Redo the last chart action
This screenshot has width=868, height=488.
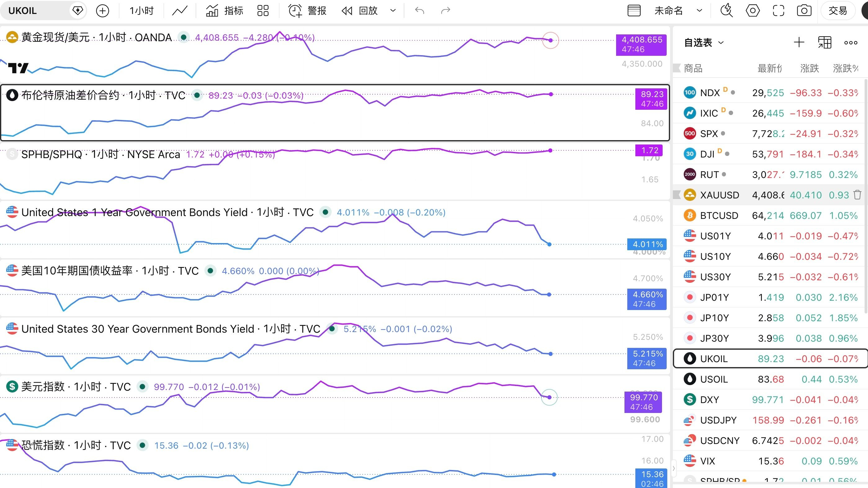[x=445, y=11]
